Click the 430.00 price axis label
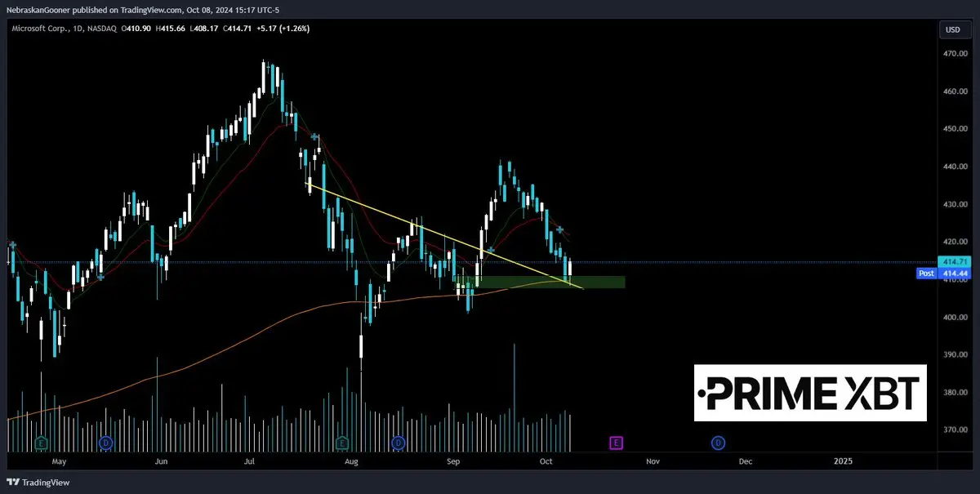The width and height of the screenshot is (980, 494). (954, 204)
